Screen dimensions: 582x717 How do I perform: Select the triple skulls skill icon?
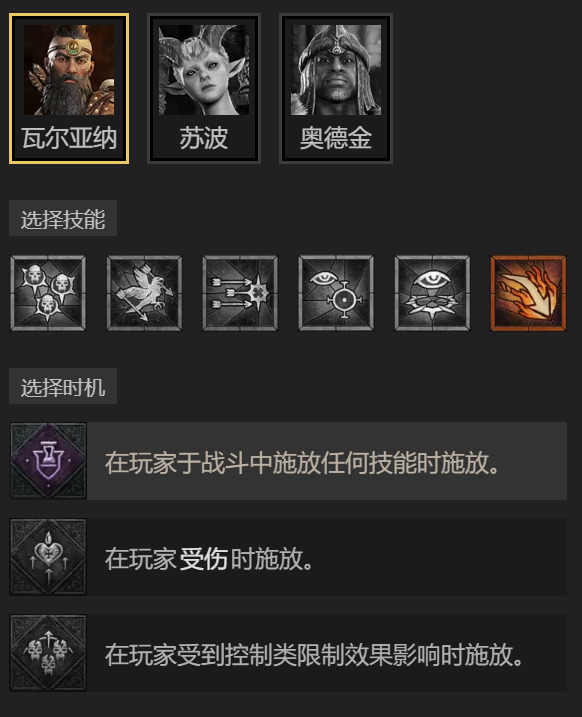tap(48, 293)
